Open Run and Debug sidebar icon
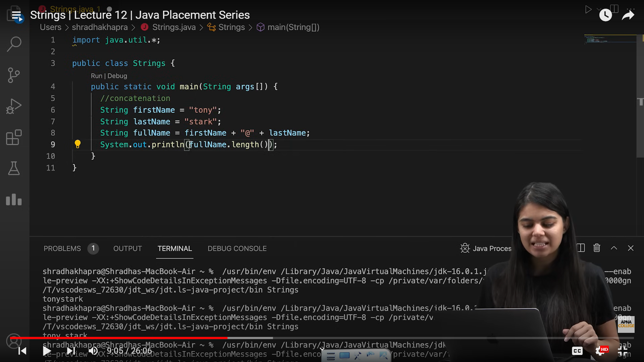 (14, 106)
